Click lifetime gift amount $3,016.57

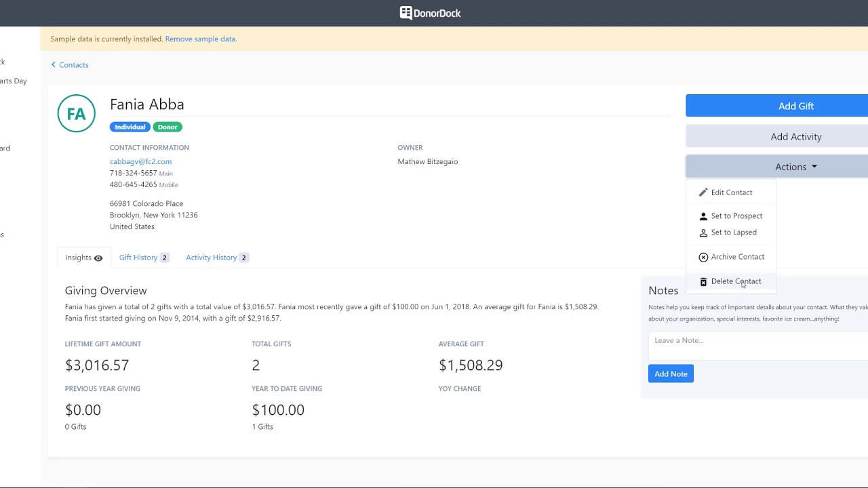[97, 365]
